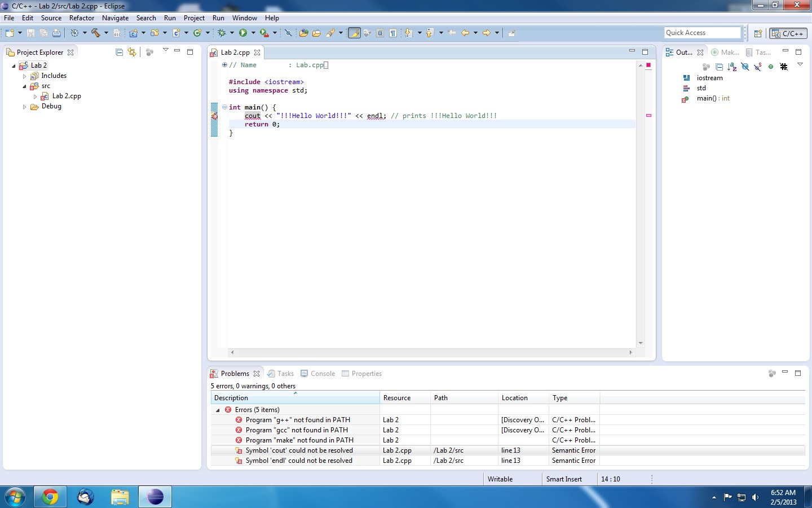812x508 pixels.
Task: Toggle Hide Fields filter in Outline
Action: [x=745, y=67]
